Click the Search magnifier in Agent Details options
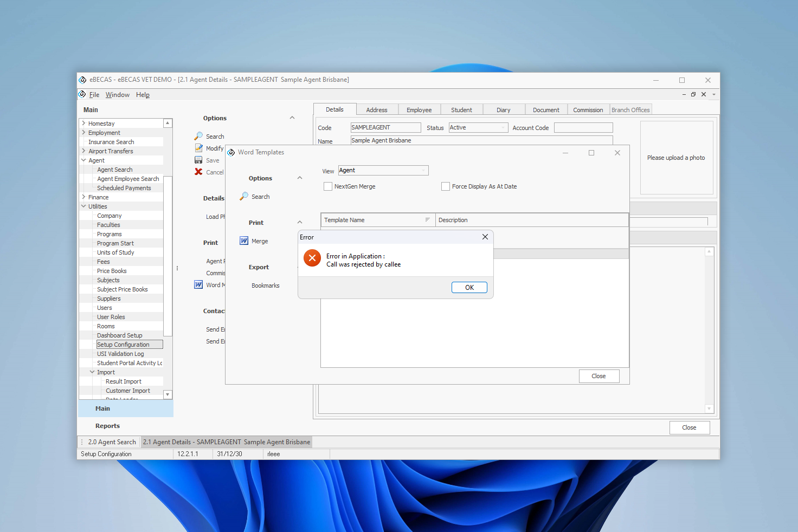This screenshot has width=798, height=532. point(198,137)
